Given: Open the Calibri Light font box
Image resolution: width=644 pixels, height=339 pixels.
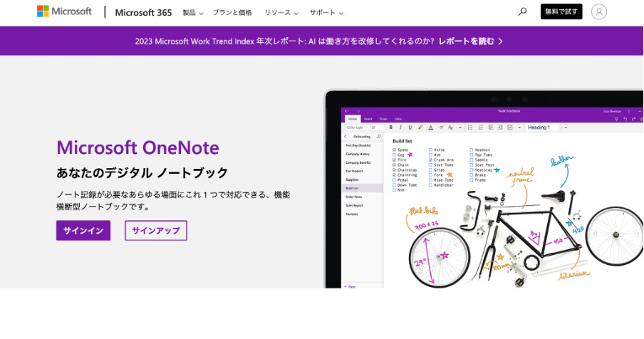Looking at the screenshot, I should point(357,127).
